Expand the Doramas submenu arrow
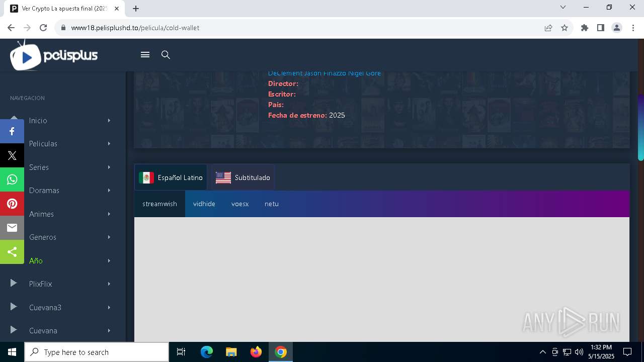Image resolution: width=644 pixels, height=362 pixels. click(109, 191)
